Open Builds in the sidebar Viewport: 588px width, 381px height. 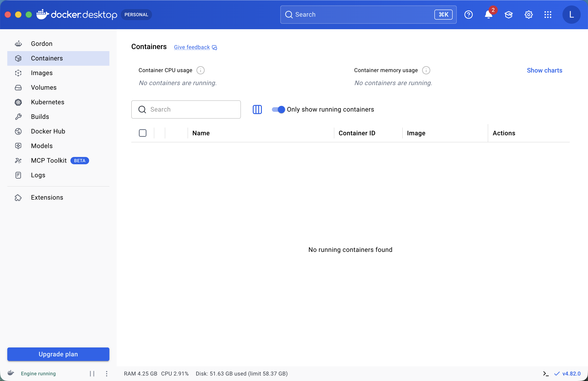58,117
